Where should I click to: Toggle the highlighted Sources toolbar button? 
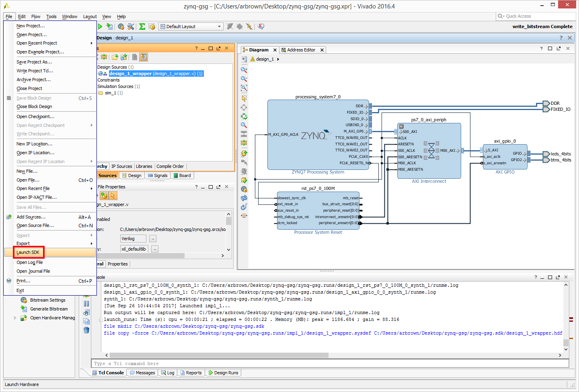pos(144,57)
